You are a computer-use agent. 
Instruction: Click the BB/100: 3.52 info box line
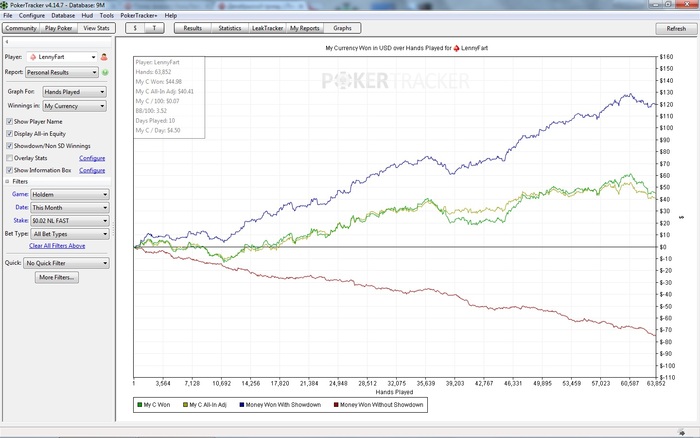pyautogui.click(x=151, y=111)
